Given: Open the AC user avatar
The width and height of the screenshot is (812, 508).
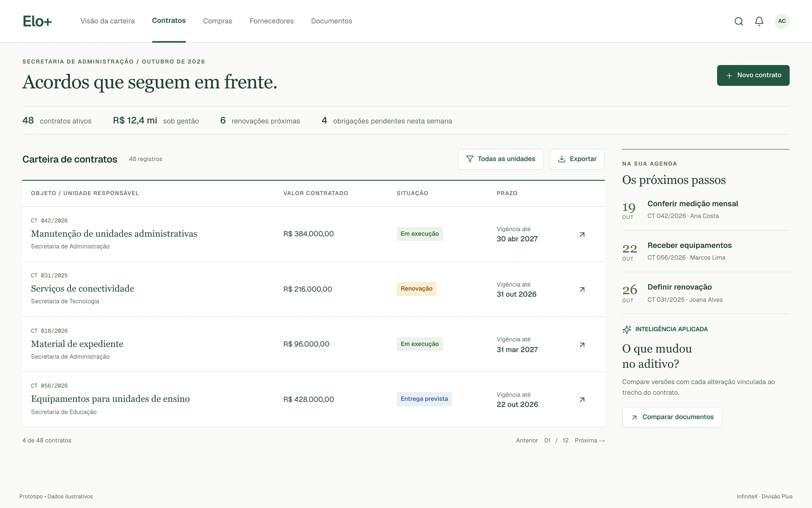Looking at the screenshot, I should click(x=782, y=21).
